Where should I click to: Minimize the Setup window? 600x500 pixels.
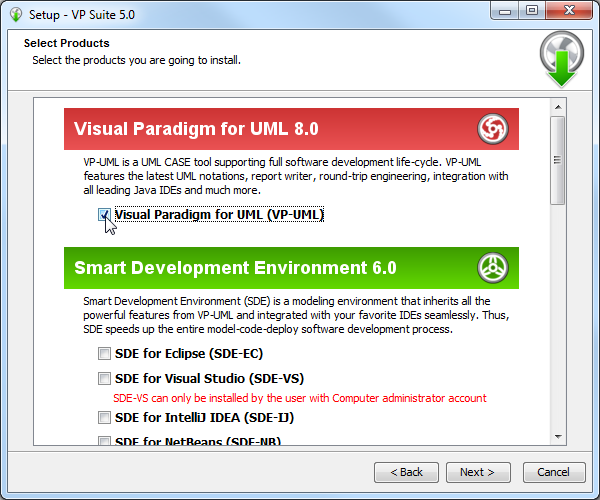(505, 11)
